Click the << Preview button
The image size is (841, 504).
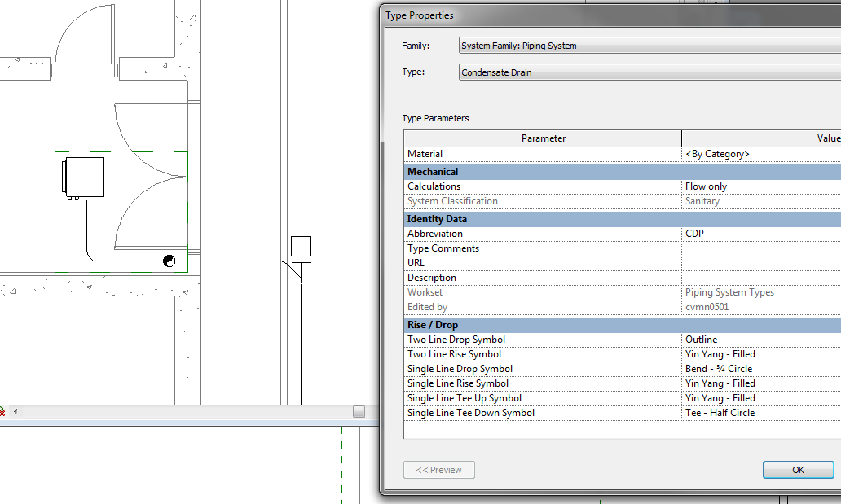pyautogui.click(x=439, y=470)
